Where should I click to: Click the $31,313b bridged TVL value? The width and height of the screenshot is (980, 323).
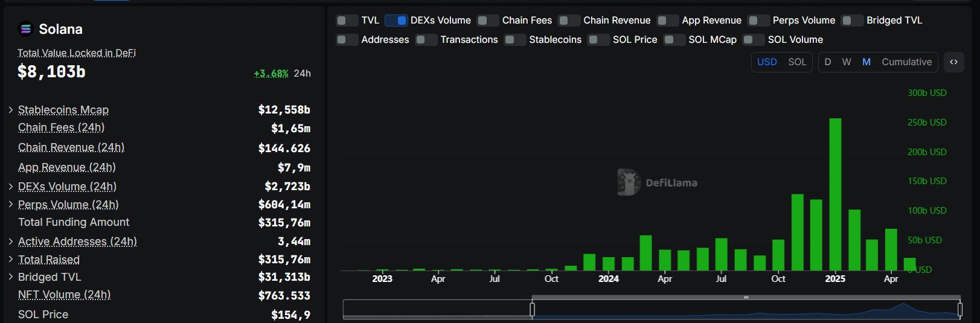point(284,277)
